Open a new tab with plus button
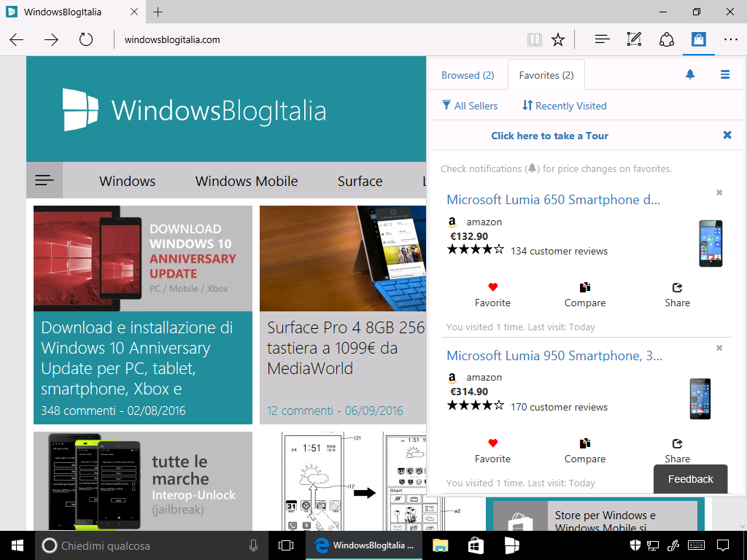The image size is (747, 560). [x=158, y=12]
